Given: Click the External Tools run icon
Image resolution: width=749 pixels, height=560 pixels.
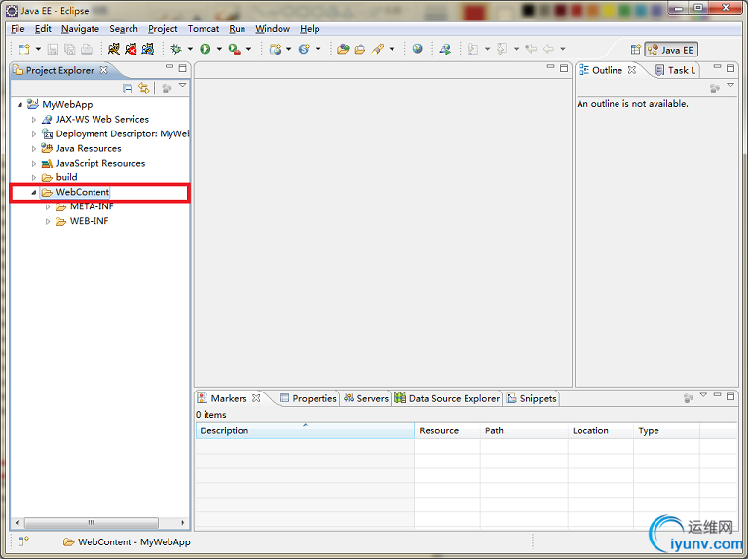Looking at the screenshot, I should pos(234,49).
